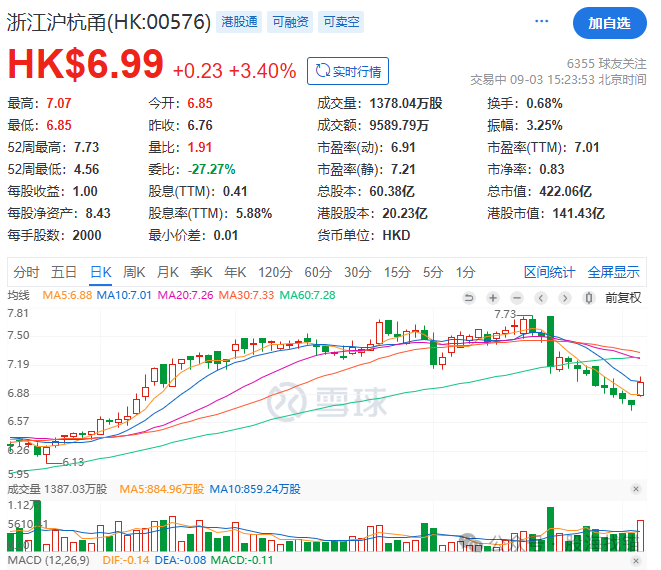Click the volume MA5:884.96万股 label
661x570 pixels.
[161, 489]
